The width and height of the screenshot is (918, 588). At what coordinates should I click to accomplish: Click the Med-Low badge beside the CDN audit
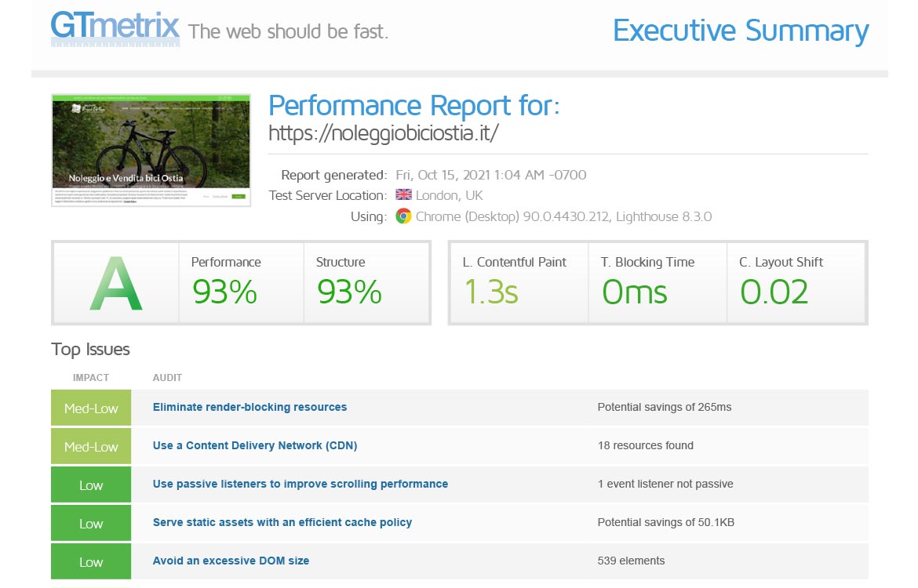click(90, 445)
